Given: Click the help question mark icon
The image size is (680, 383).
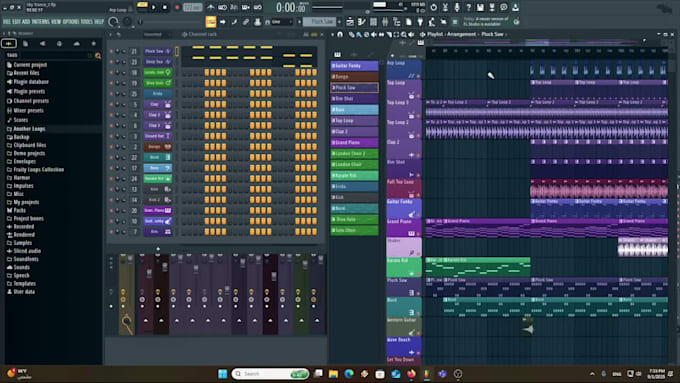Looking at the screenshot, I should (468, 7).
